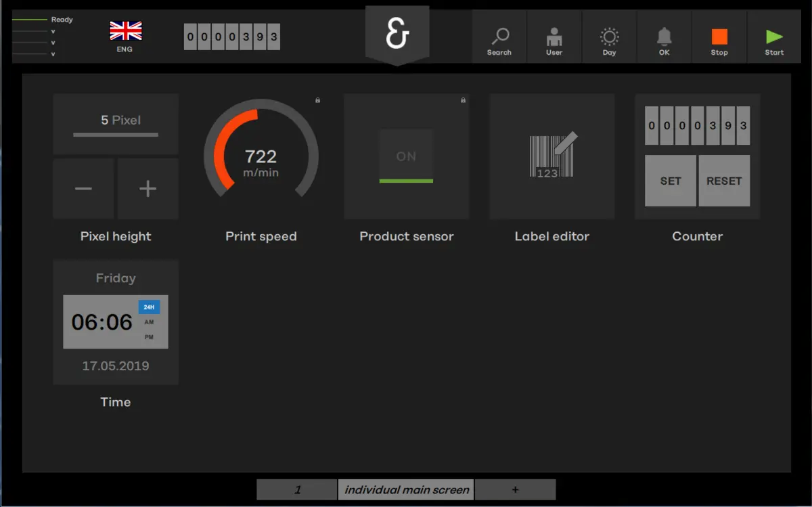Click the central ampersand logo
The image size is (812, 507).
(397, 35)
